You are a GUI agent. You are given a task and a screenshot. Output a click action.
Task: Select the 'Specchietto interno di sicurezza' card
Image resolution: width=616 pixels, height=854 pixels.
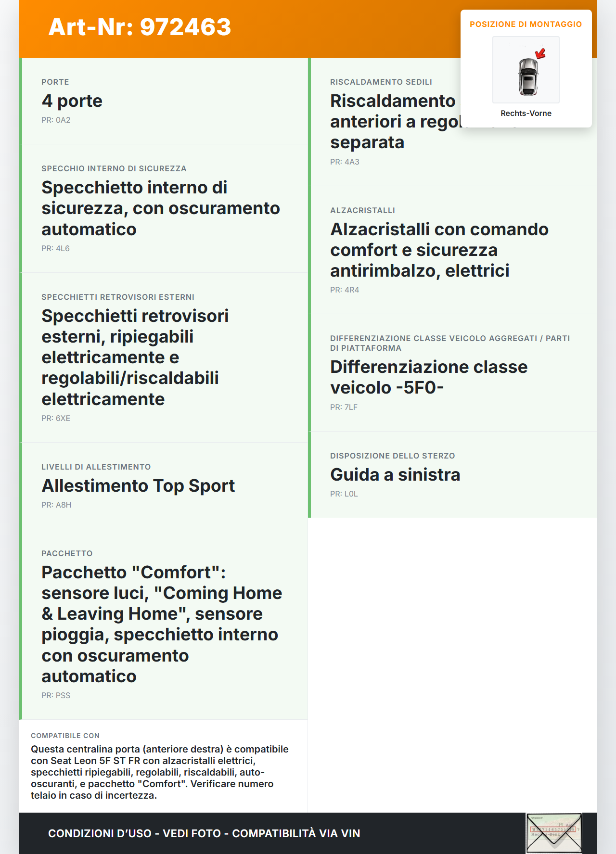pos(164,208)
